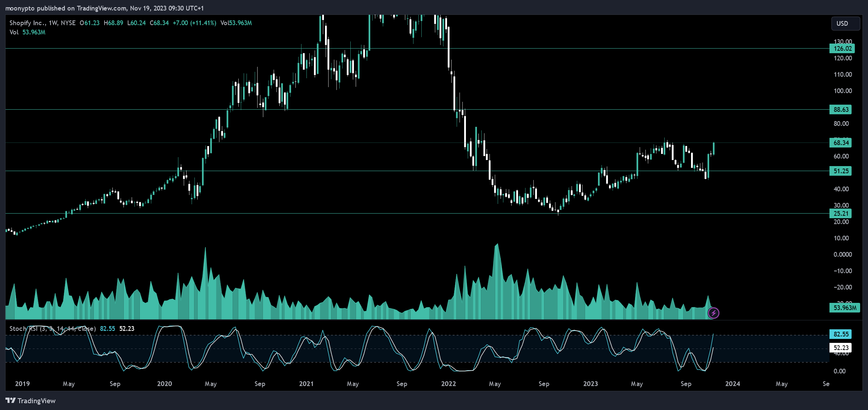Click the 100.00 price scale label
Image resolution: width=868 pixels, height=410 pixels.
coord(843,91)
